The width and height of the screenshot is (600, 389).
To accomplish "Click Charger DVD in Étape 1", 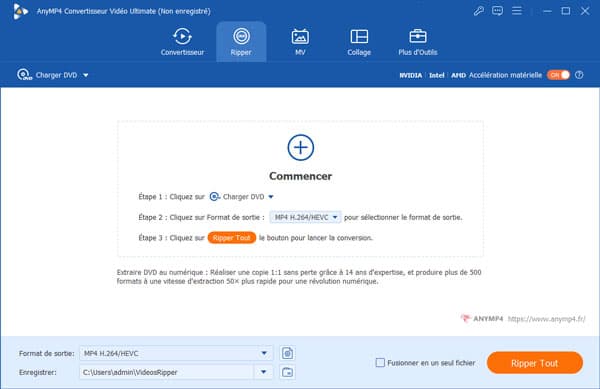I will tap(237, 197).
